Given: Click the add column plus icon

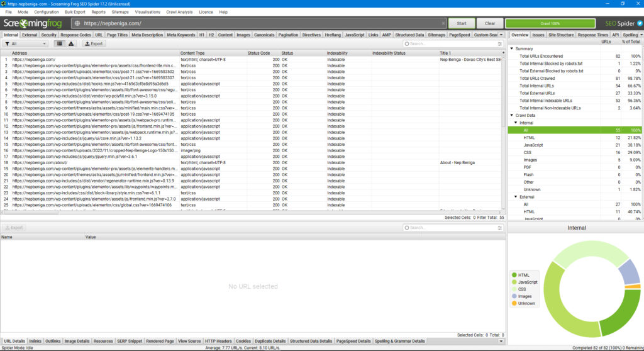Looking at the screenshot, I should [503, 53].
